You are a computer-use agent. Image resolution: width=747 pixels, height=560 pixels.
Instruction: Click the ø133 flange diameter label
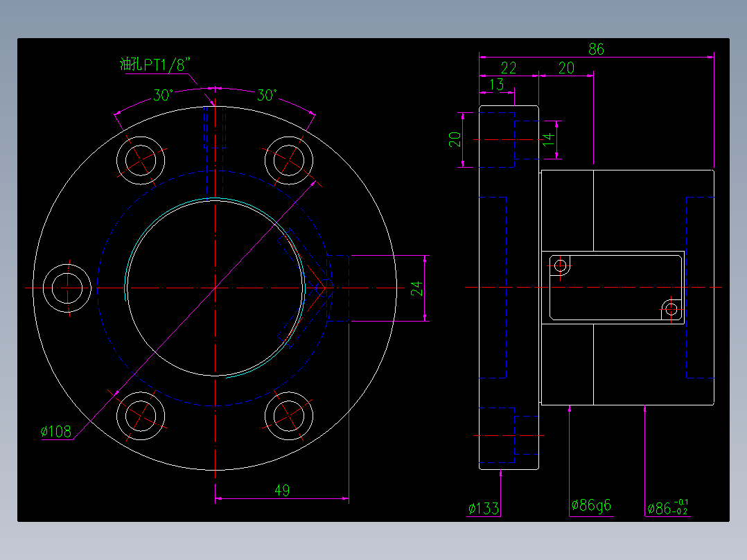[484, 509]
